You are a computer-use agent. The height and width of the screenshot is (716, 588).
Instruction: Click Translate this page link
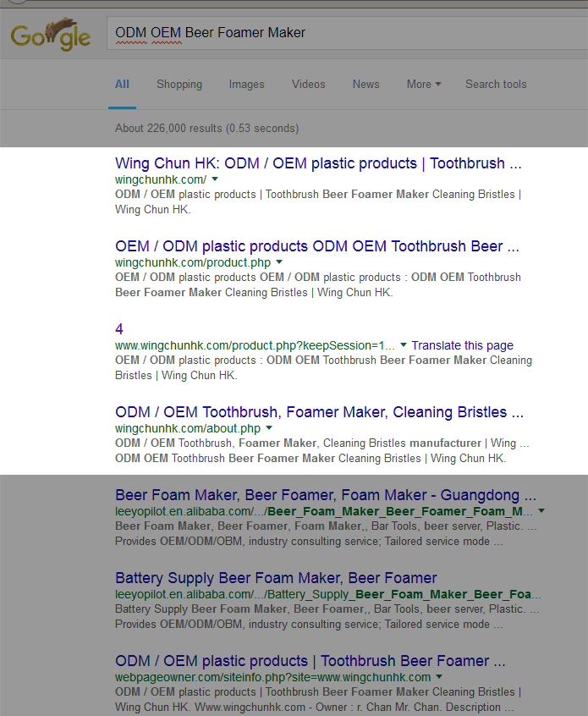pos(463,345)
